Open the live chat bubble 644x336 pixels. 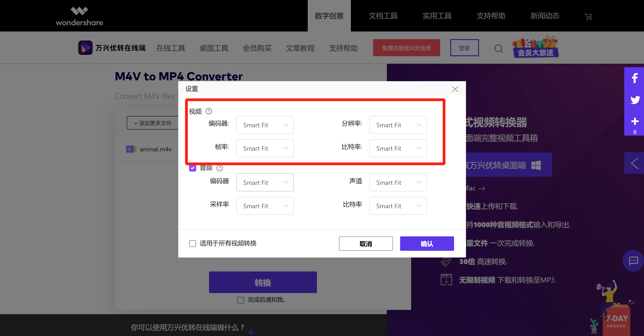coord(633,261)
